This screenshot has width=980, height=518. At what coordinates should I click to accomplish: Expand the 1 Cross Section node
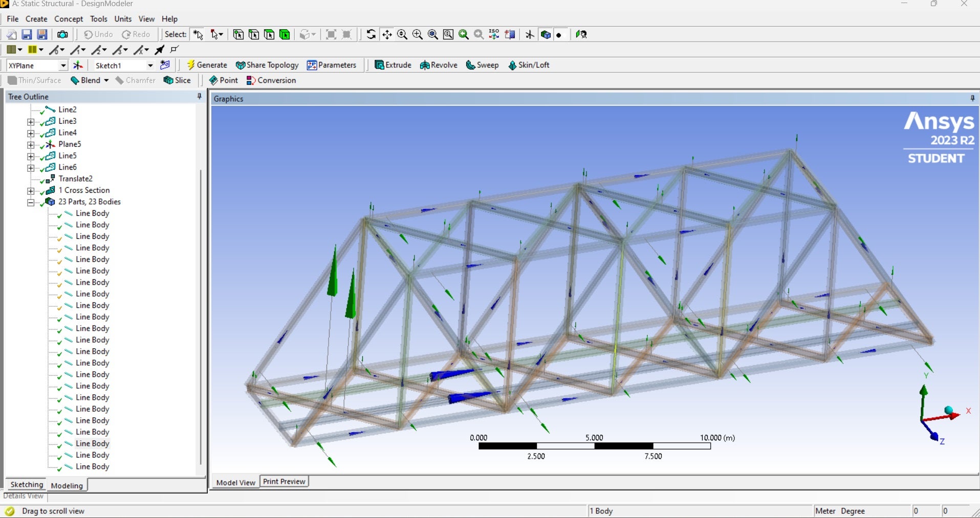click(31, 191)
